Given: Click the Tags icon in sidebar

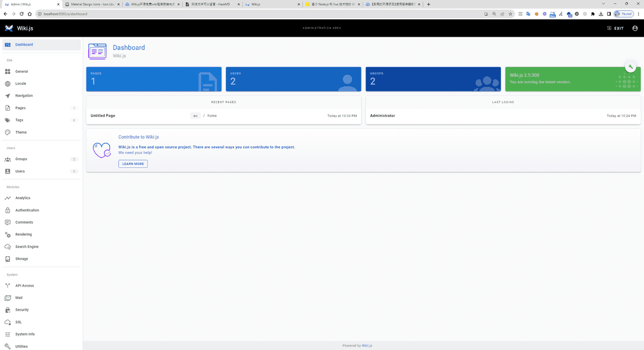Looking at the screenshot, I should click(8, 120).
